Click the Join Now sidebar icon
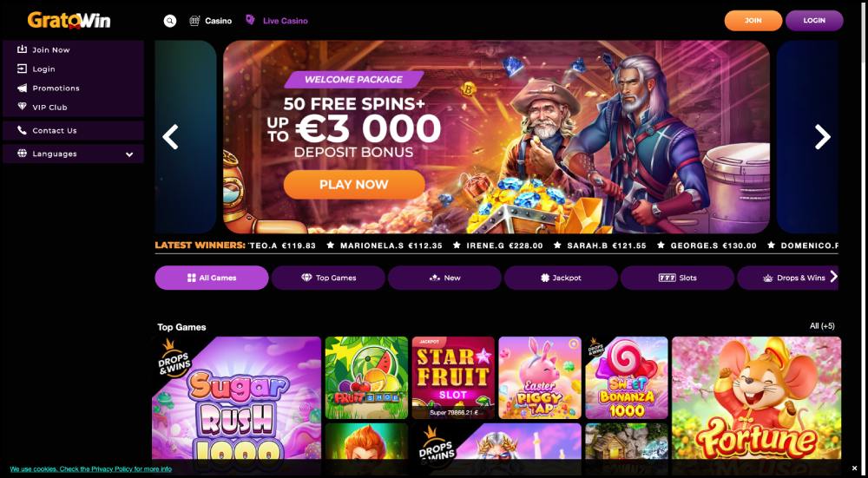The width and height of the screenshot is (868, 478). (x=23, y=49)
